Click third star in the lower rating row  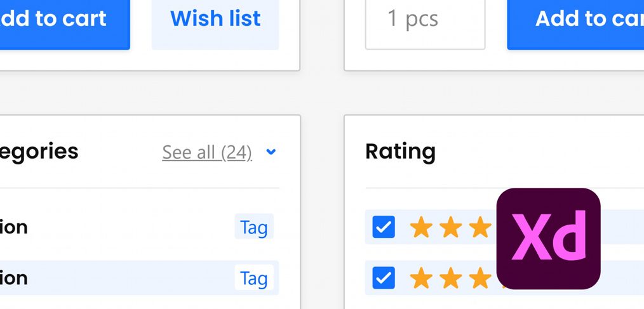480,278
